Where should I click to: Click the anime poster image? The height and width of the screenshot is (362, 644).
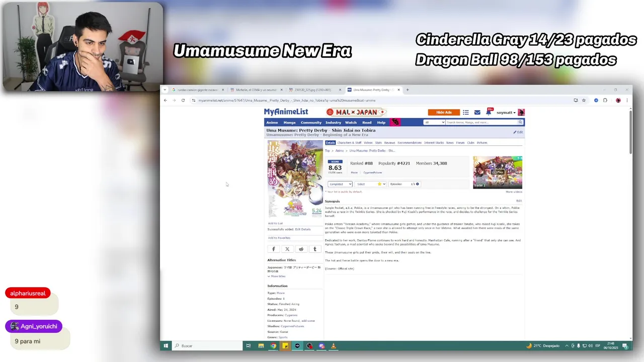pyautogui.click(x=295, y=179)
